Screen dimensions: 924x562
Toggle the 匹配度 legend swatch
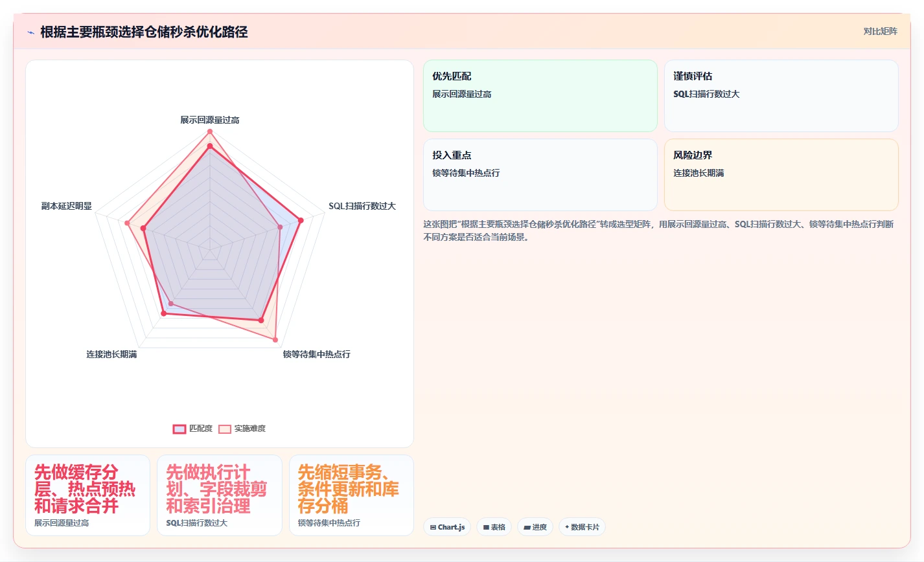179,429
